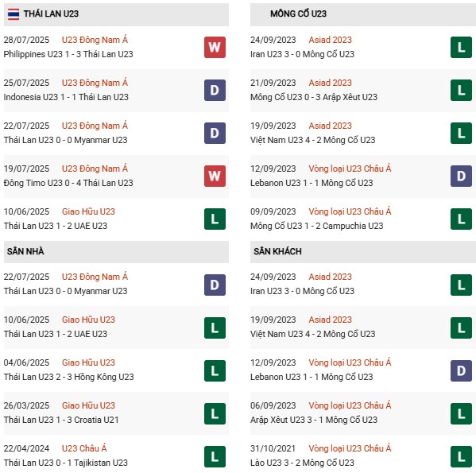This screenshot has height=473, width=476.
Task: Open Vòng loại U23 Châu Á link dated 31/10/2021
Action: [350, 448]
